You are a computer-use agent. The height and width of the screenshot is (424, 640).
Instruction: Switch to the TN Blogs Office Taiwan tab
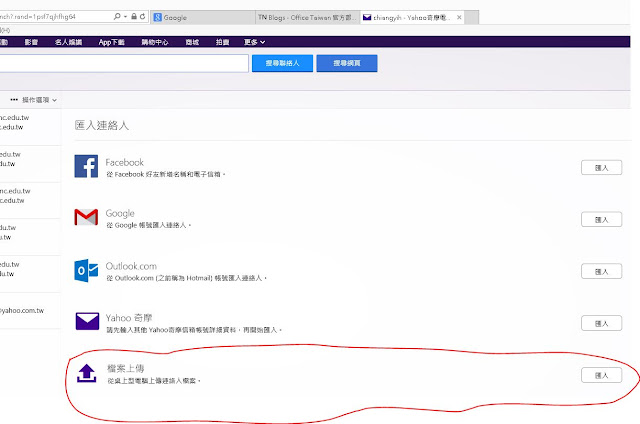(x=308, y=17)
